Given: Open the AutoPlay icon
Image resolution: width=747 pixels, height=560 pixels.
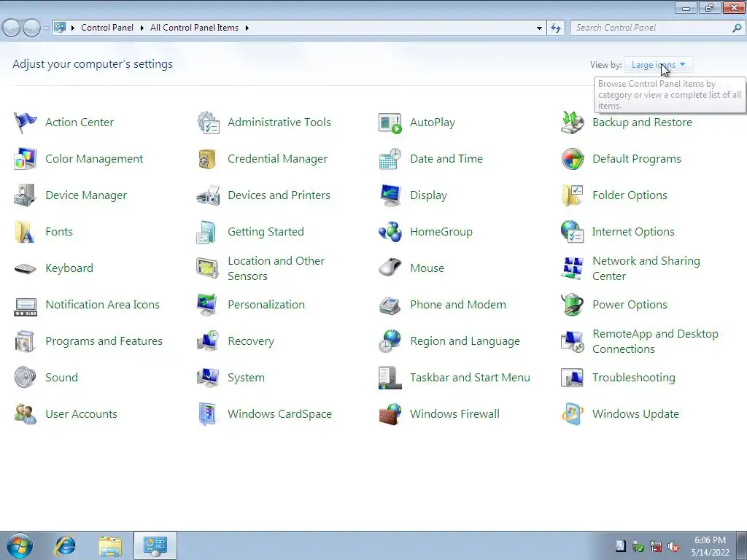Looking at the screenshot, I should (390, 122).
